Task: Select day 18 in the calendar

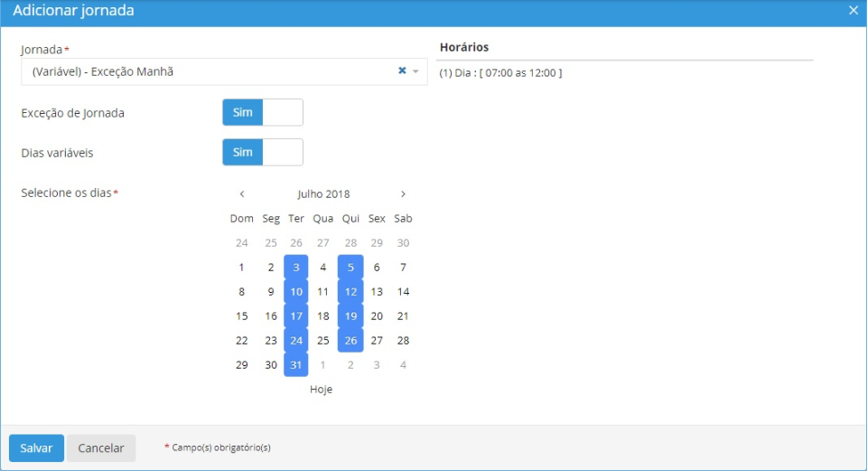Action: [x=323, y=316]
